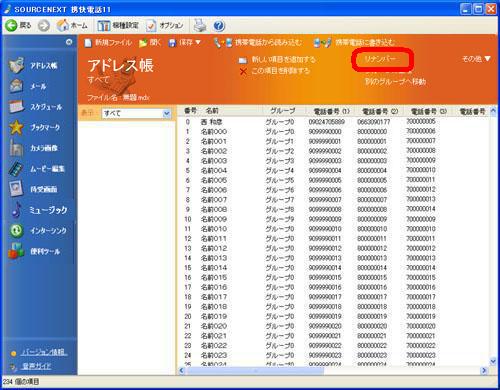The image size is (500, 390).
Task: Click phone number 09024705889
Action: point(326,122)
